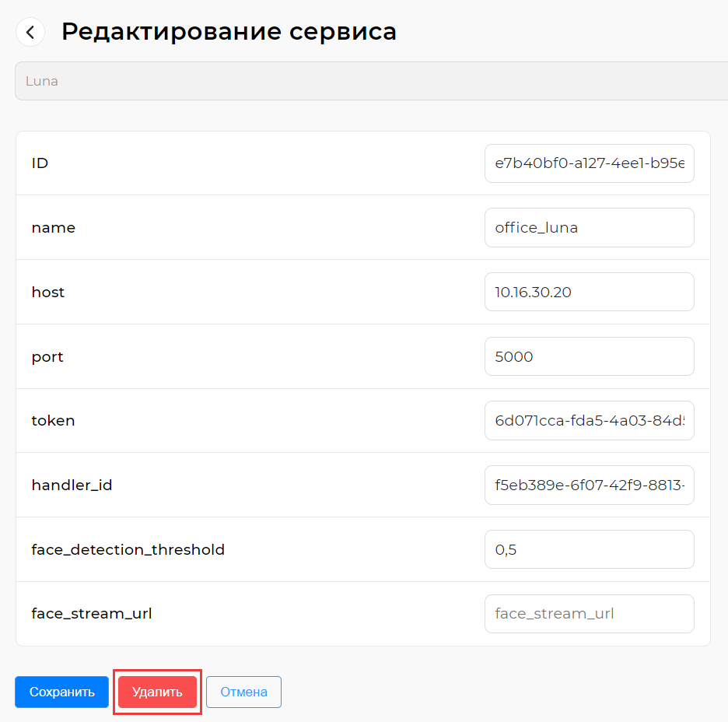Click the token label
Image resolution: width=728 pixels, height=722 pixels.
click(x=53, y=421)
